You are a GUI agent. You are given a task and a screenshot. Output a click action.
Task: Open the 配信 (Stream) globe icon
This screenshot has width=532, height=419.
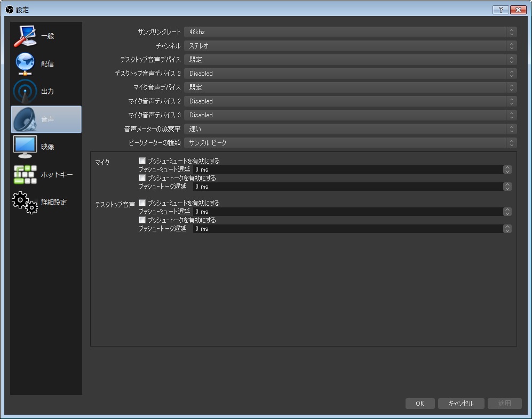[25, 64]
